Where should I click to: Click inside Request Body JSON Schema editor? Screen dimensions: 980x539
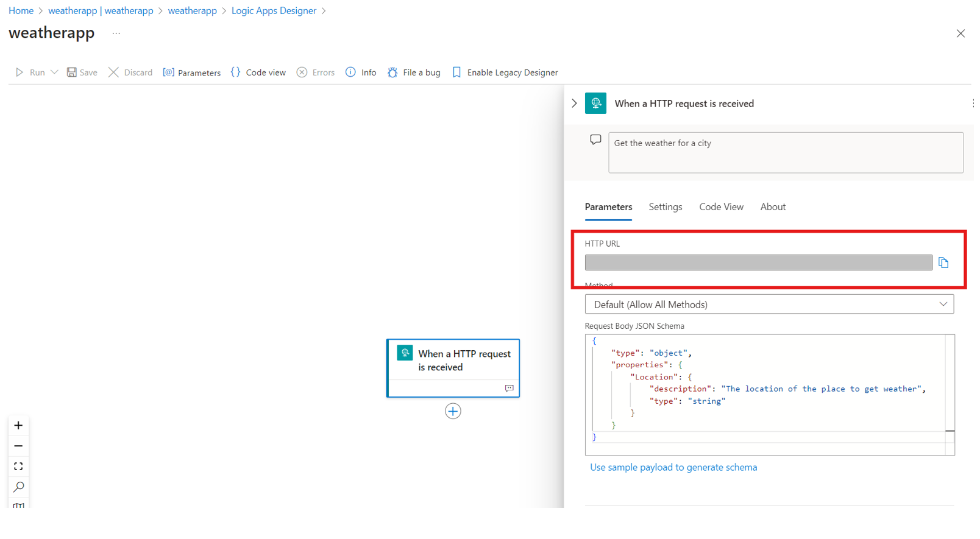pos(769,394)
